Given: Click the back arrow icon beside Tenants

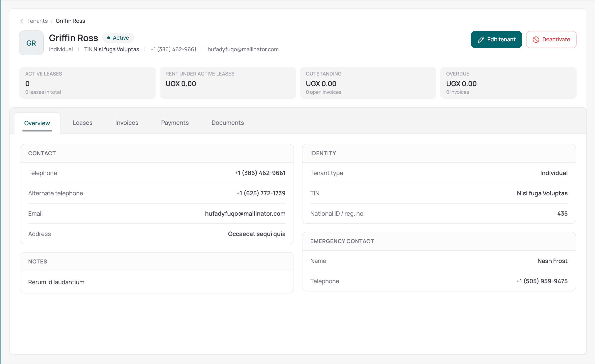Looking at the screenshot, I should (22, 21).
